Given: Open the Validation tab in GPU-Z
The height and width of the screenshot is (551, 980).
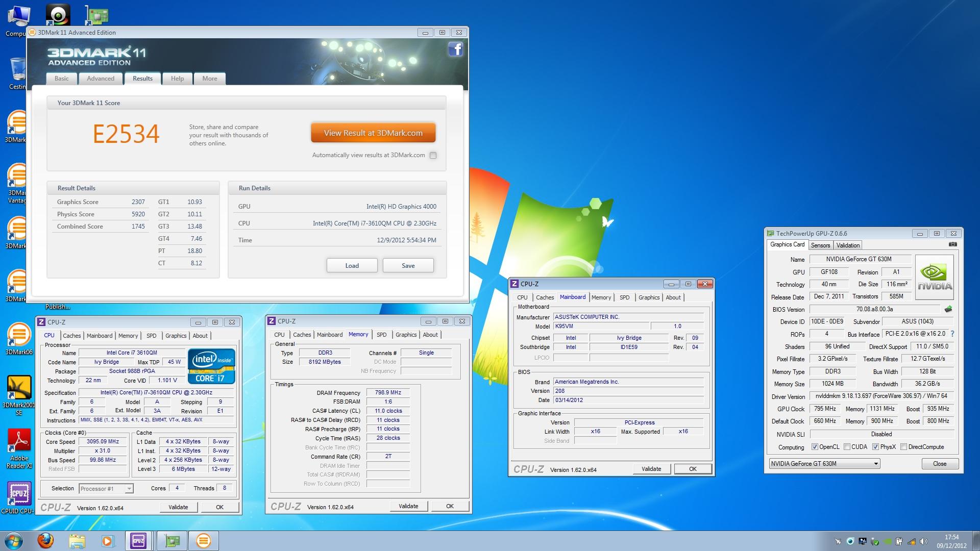Looking at the screenshot, I should [x=847, y=245].
